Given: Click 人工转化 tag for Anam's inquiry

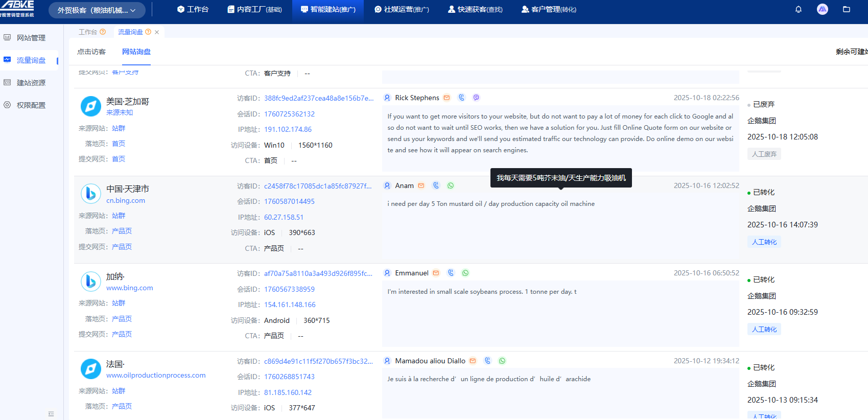Looking at the screenshot, I should point(764,242).
